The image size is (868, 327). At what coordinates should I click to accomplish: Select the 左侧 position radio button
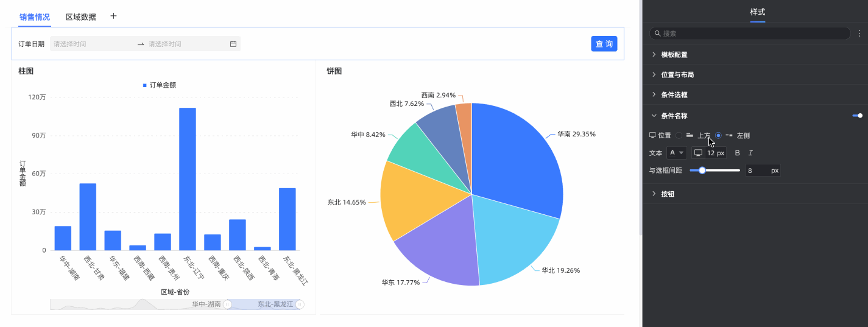tap(718, 135)
